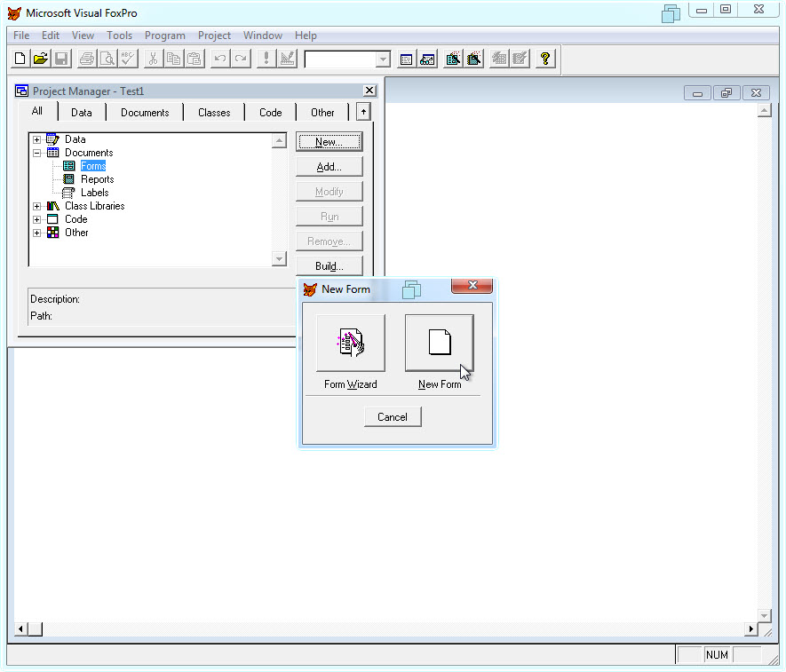Image resolution: width=786 pixels, height=672 pixels.
Task: Select the Class Libraries tree item
Action: point(95,206)
